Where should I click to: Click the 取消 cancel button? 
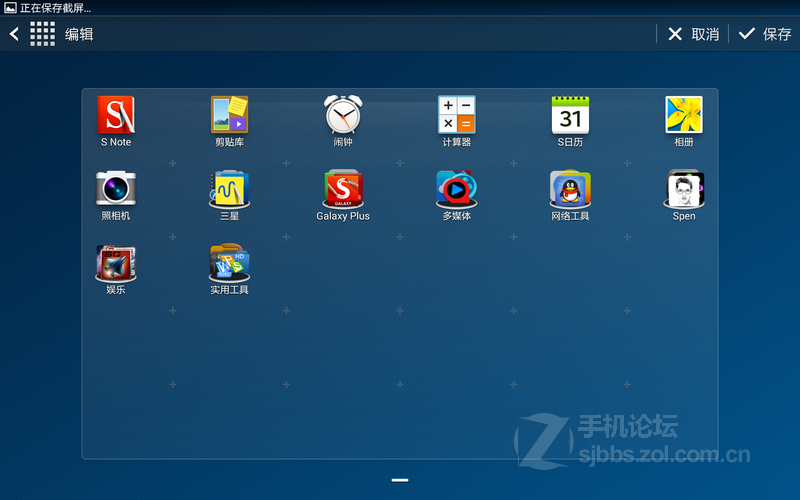[x=693, y=34]
